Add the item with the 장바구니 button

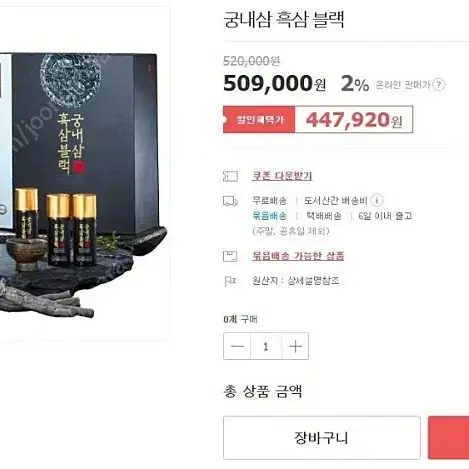[322, 438]
